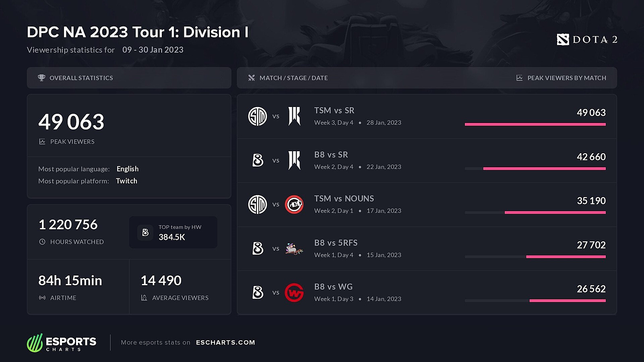Click the B8 logo in TOP team by HW box

pos(145,232)
